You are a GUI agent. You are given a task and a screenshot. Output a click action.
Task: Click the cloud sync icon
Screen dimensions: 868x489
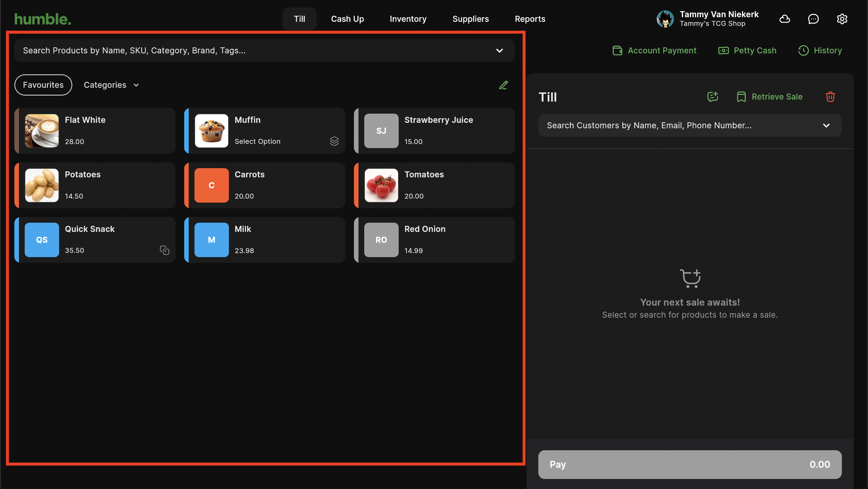pos(784,19)
